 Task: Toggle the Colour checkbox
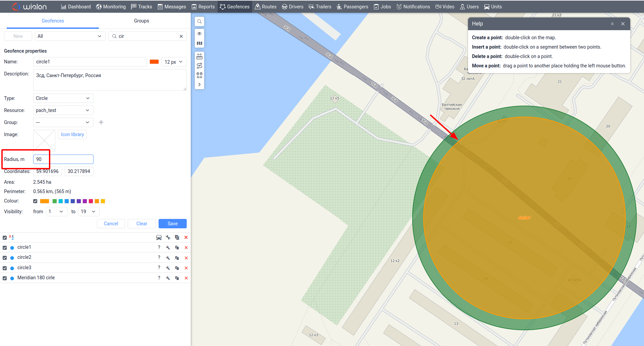[x=35, y=201]
